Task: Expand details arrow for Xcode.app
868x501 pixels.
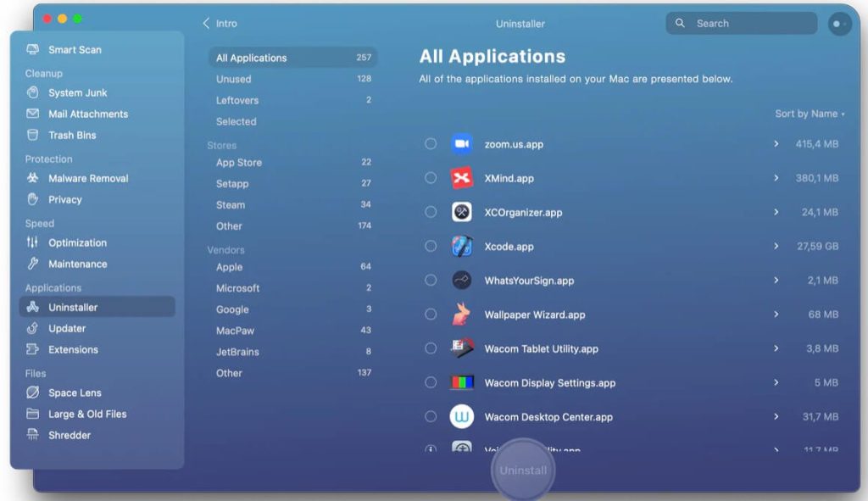Action: pos(776,247)
